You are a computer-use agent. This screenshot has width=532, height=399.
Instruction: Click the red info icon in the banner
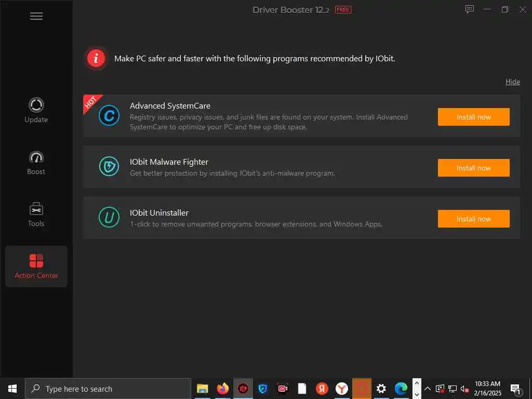tap(96, 58)
